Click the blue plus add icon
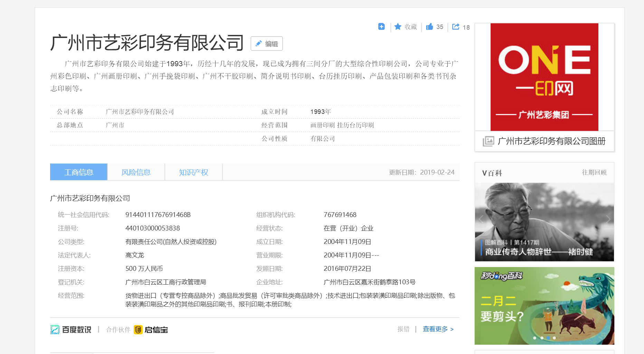Screen dimensions: 644x354 point(381,27)
